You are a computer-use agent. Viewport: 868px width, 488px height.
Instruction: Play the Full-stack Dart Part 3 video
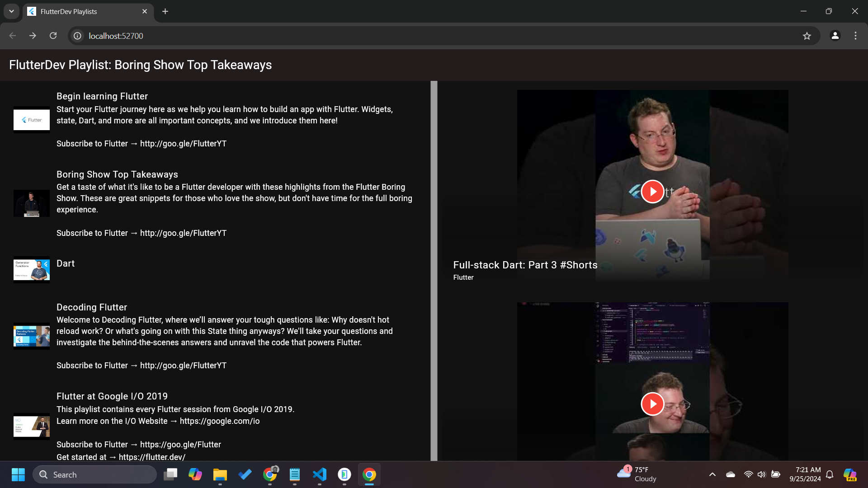652,192
